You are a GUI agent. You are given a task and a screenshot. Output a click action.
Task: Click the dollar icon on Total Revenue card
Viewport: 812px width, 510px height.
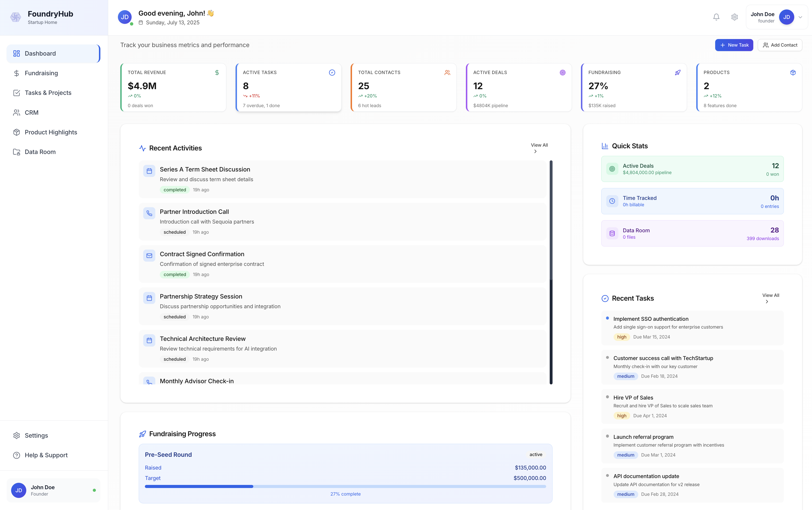[x=217, y=72]
